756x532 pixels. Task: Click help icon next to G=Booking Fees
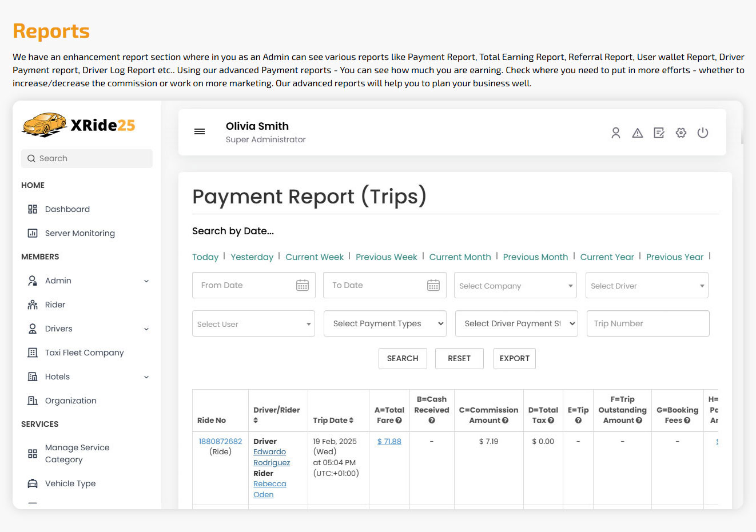click(x=687, y=420)
